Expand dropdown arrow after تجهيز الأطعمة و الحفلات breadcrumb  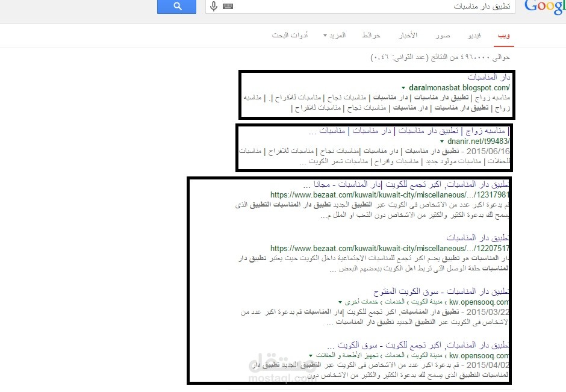coord(311,355)
